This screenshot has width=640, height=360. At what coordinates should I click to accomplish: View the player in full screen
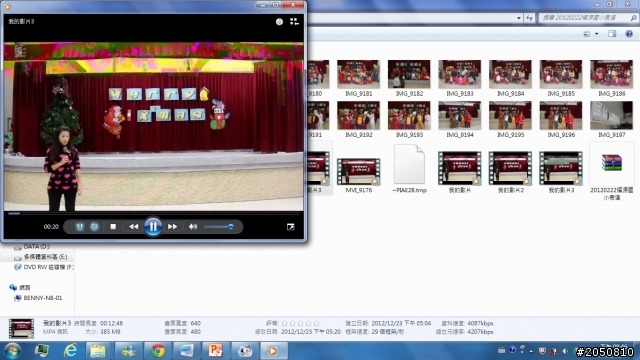pos(291,227)
